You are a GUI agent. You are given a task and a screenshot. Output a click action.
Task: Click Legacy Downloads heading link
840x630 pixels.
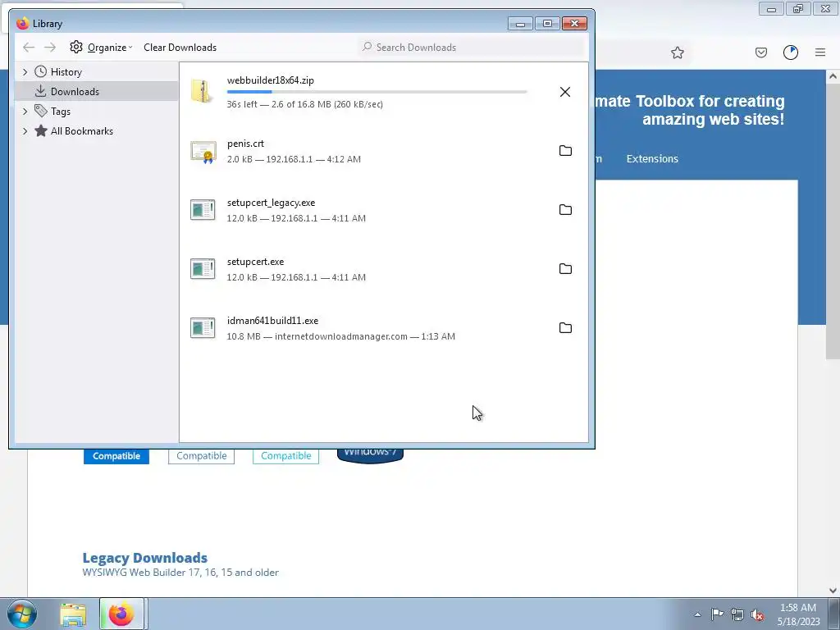[144, 558]
